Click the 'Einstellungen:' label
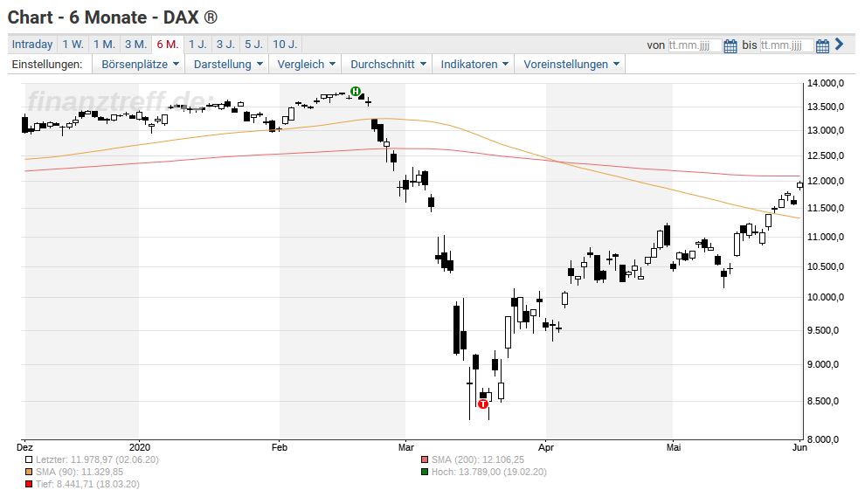The height and width of the screenshot is (504, 865). click(47, 64)
